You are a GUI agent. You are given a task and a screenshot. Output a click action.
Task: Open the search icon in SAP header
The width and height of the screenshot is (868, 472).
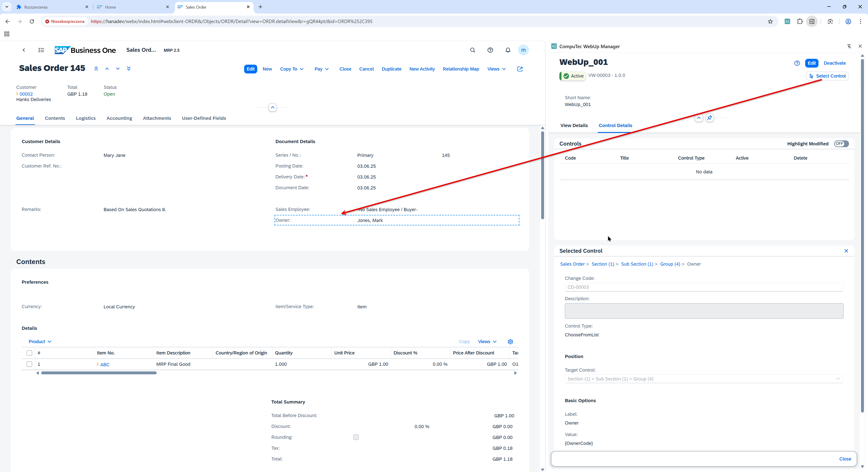point(472,50)
